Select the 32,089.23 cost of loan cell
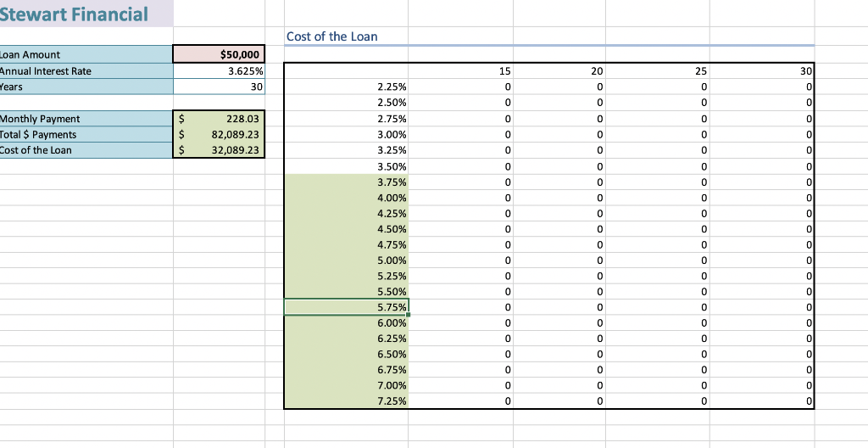Screen dimensions: 868x448 point(219,149)
